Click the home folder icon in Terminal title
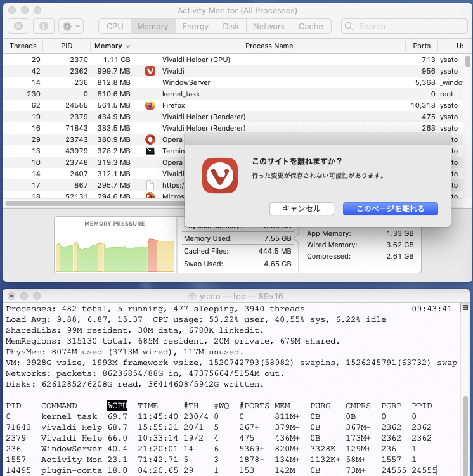The width and height of the screenshot is (473, 476). click(x=193, y=297)
